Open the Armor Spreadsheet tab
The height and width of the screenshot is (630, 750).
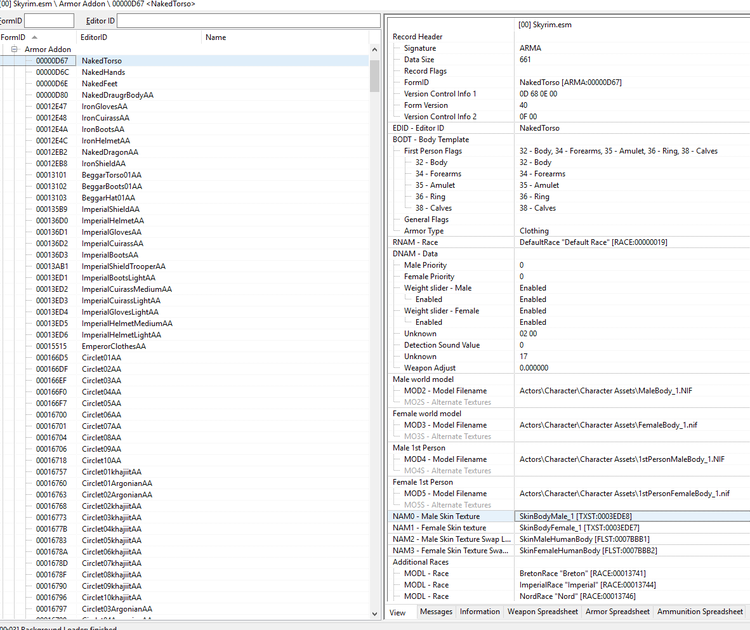[618, 611]
